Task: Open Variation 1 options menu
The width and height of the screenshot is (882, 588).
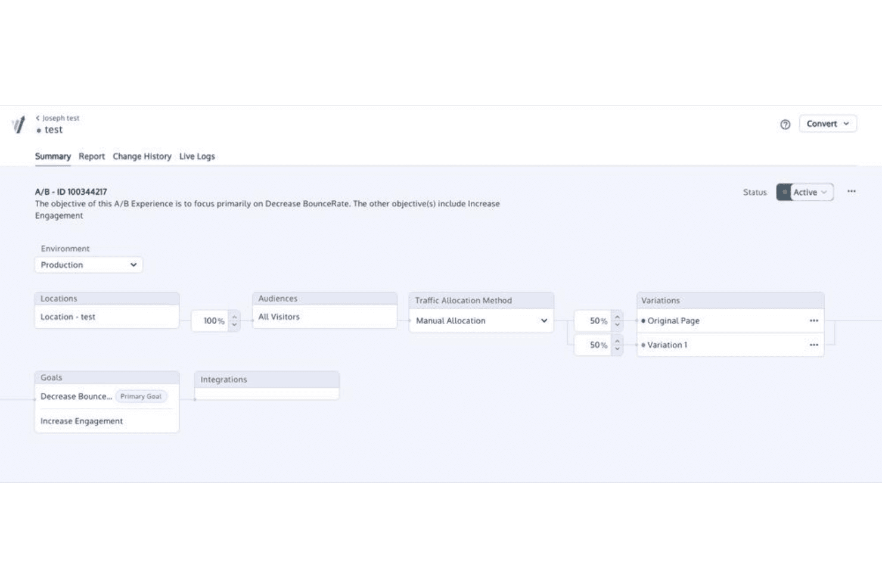Action: pos(813,345)
